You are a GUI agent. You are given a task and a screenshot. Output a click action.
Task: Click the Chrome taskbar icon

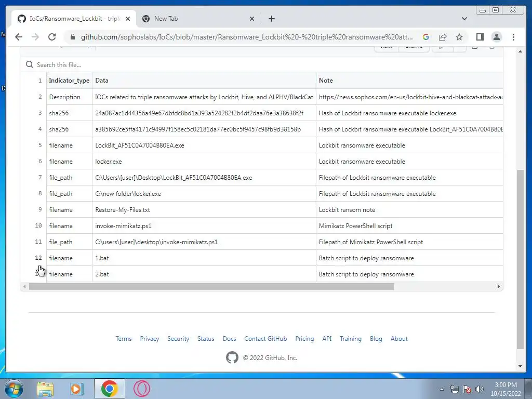109,389
